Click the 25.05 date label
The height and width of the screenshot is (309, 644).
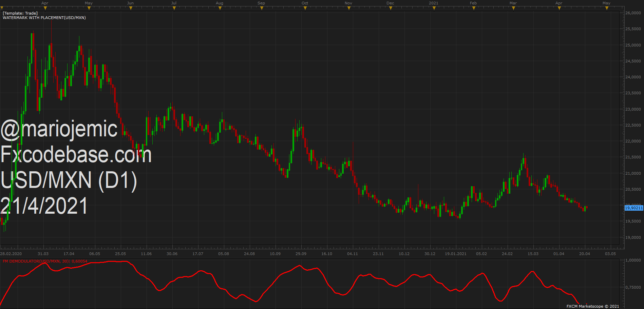[x=120, y=254]
